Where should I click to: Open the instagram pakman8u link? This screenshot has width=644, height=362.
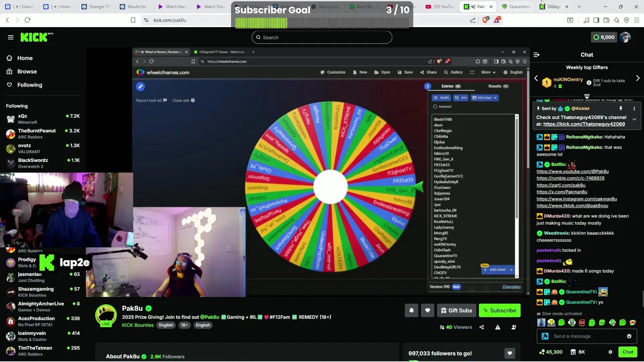click(577, 199)
